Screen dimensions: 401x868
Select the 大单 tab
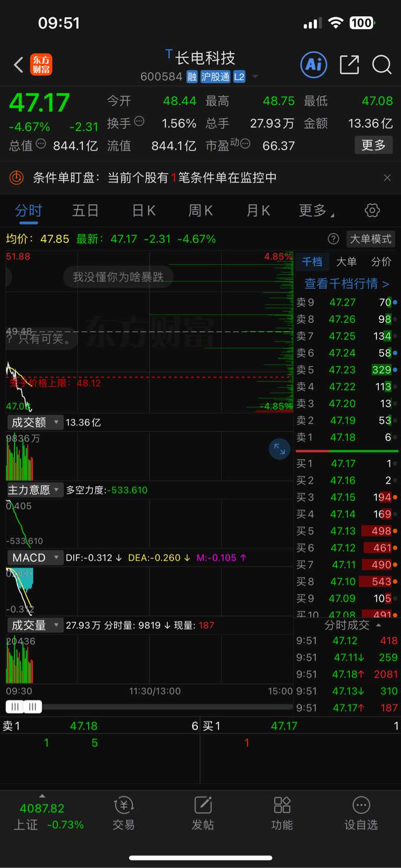(x=346, y=262)
